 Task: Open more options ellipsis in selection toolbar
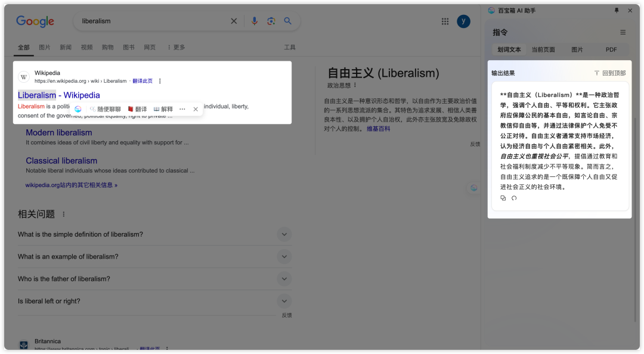(182, 109)
